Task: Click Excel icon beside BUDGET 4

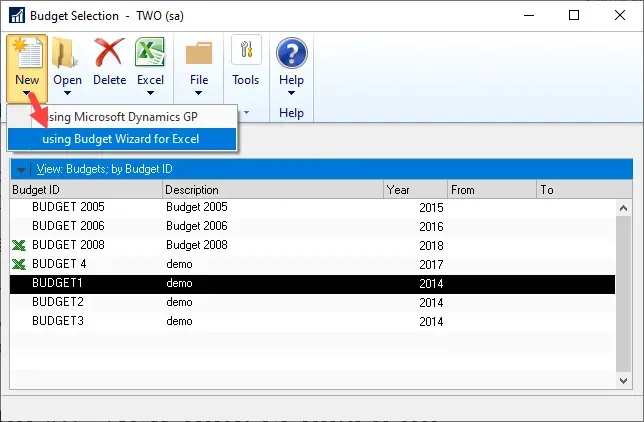Action: pos(18,264)
